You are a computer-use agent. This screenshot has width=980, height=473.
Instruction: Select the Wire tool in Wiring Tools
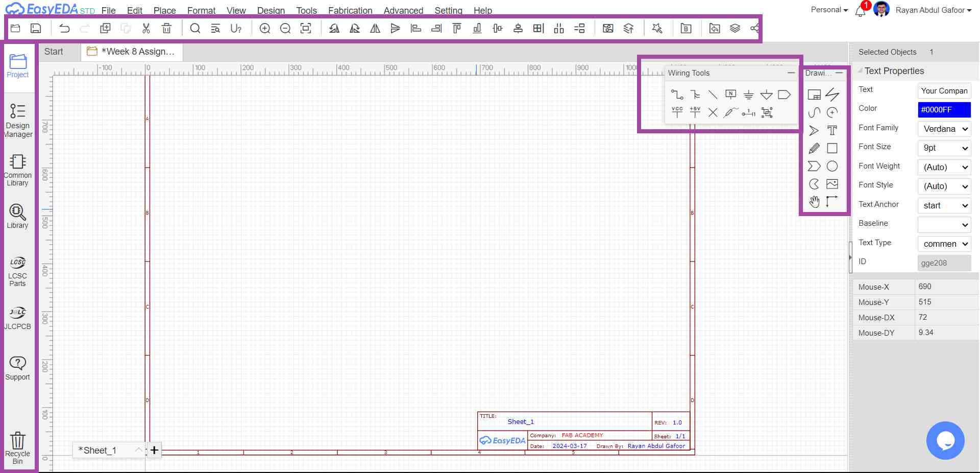coord(677,94)
